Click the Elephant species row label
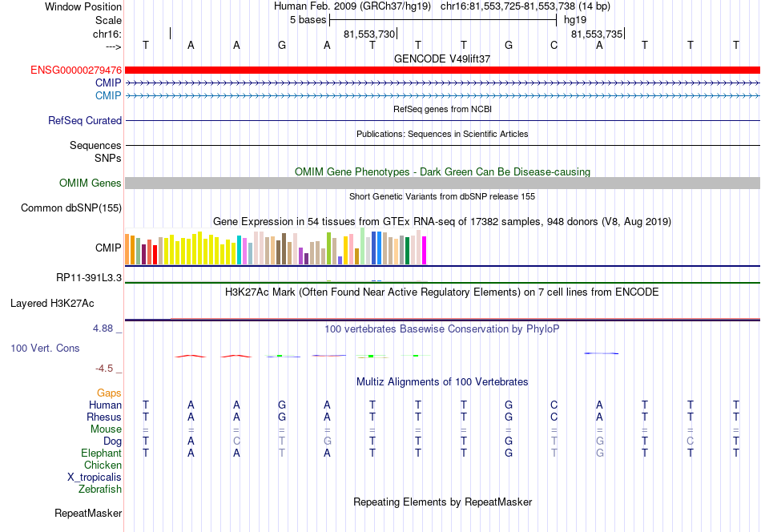The width and height of the screenshot is (761, 532). coord(101,453)
